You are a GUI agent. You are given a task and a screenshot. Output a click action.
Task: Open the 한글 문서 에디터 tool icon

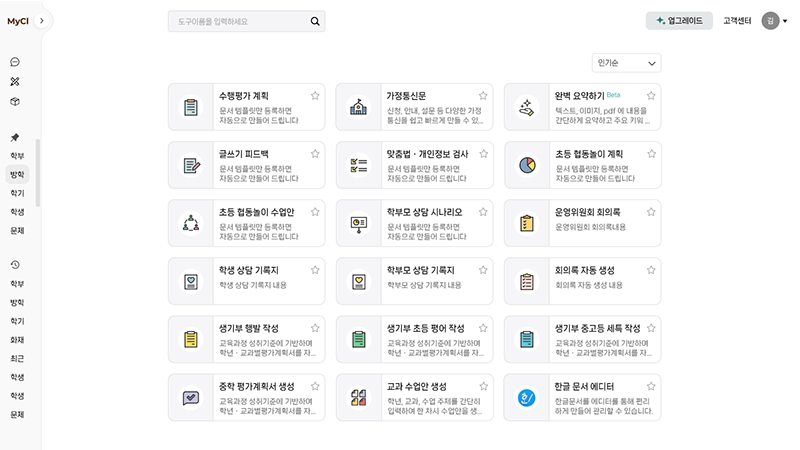coord(526,397)
